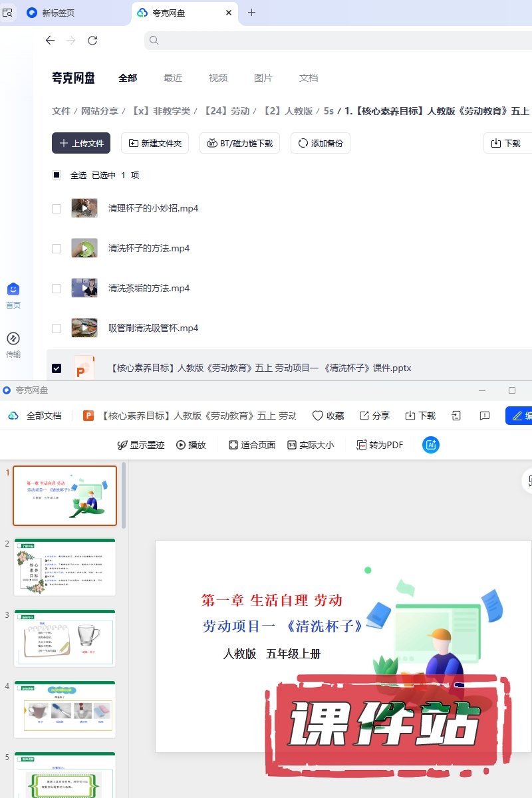The height and width of the screenshot is (798, 532).
Task: Click 下载 in the viewer header
Action: pyautogui.click(x=420, y=416)
